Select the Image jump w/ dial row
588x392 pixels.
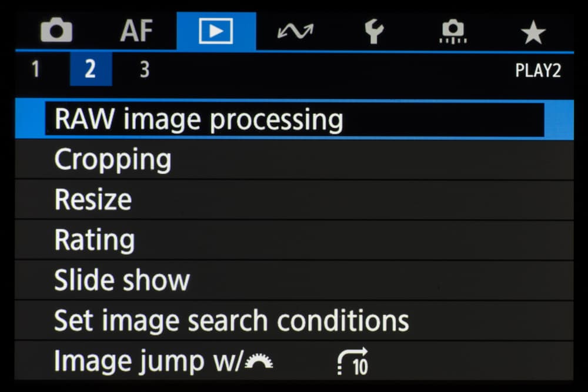coord(294,361)
